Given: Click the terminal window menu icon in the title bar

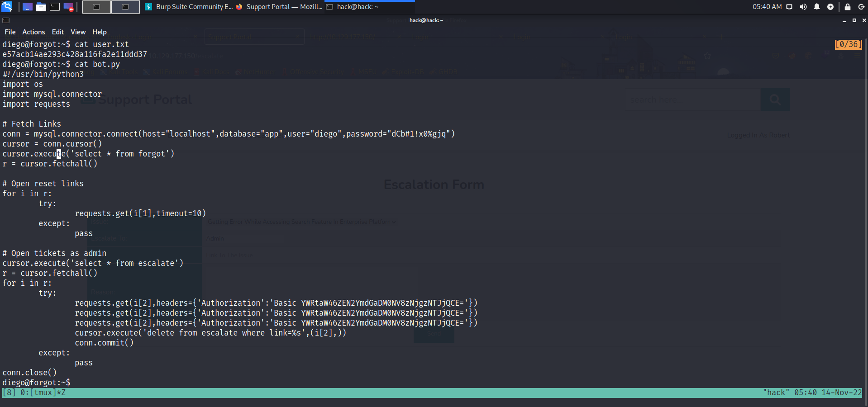Looking at the screenshot, I should click(6, 20).
